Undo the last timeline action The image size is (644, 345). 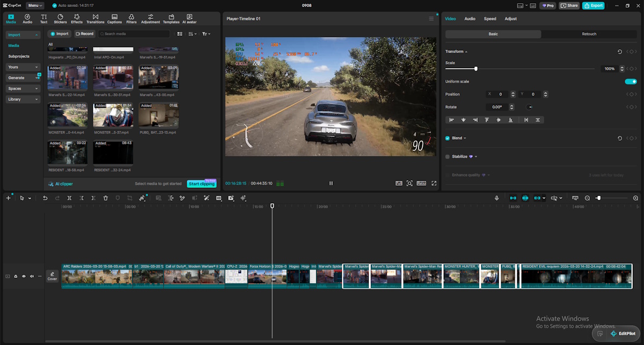45,198
